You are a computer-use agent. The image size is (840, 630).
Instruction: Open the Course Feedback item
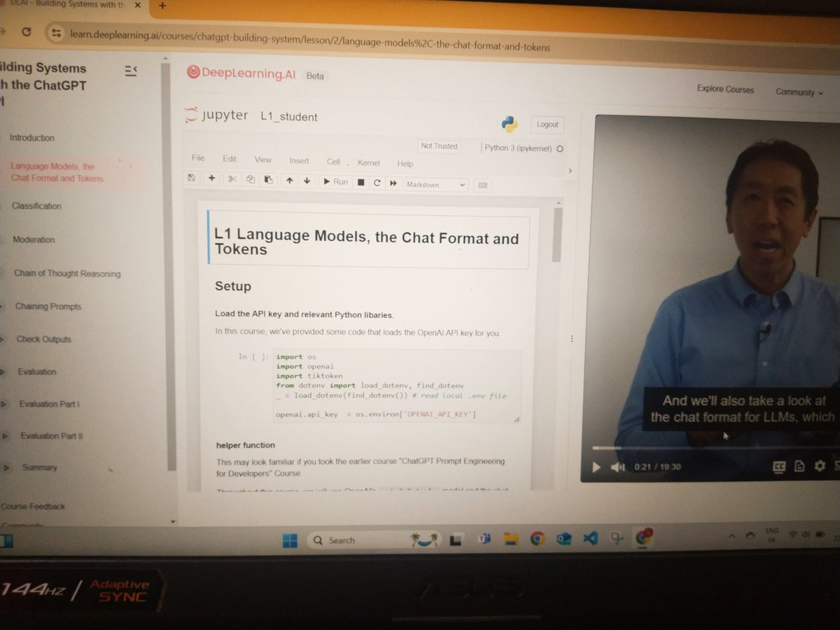pyautogui.click(x=33, y=506)
